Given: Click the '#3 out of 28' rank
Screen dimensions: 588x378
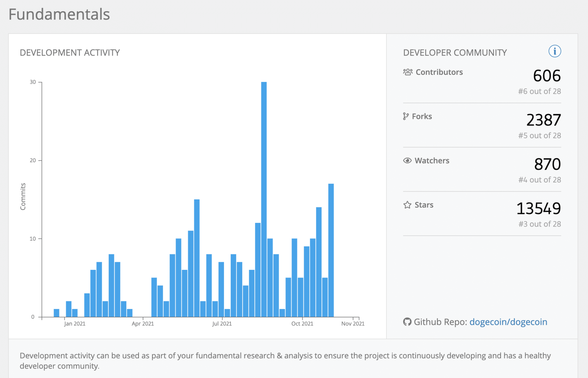Looking at the screenshot, I should [x=539, y=224].
